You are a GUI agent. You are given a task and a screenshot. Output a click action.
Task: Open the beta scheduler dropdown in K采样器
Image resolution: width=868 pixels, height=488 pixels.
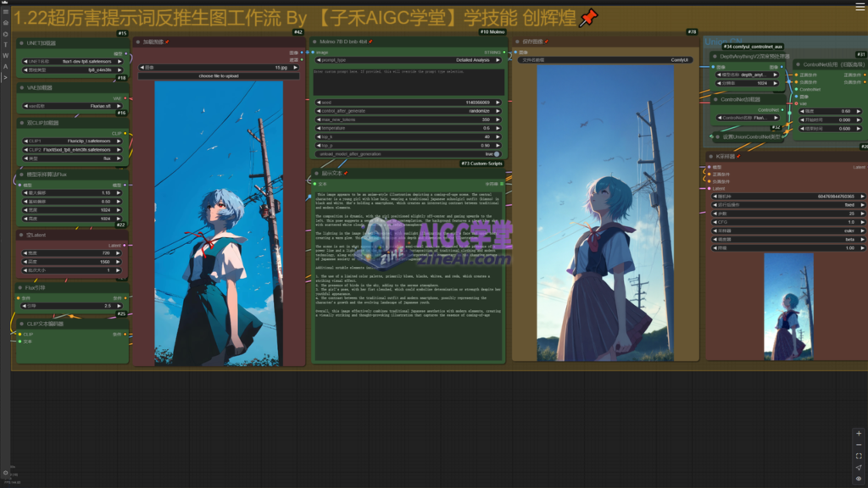point(789,240)
